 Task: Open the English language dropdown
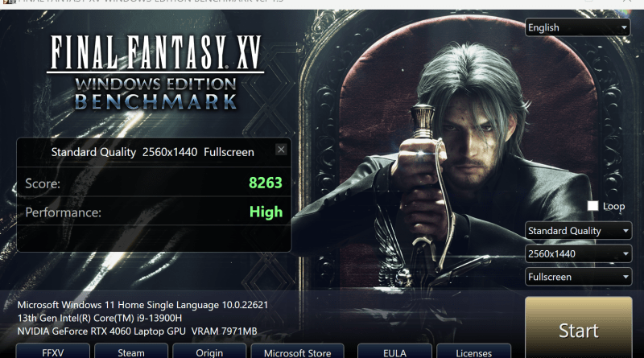click(x=577, y=27)
